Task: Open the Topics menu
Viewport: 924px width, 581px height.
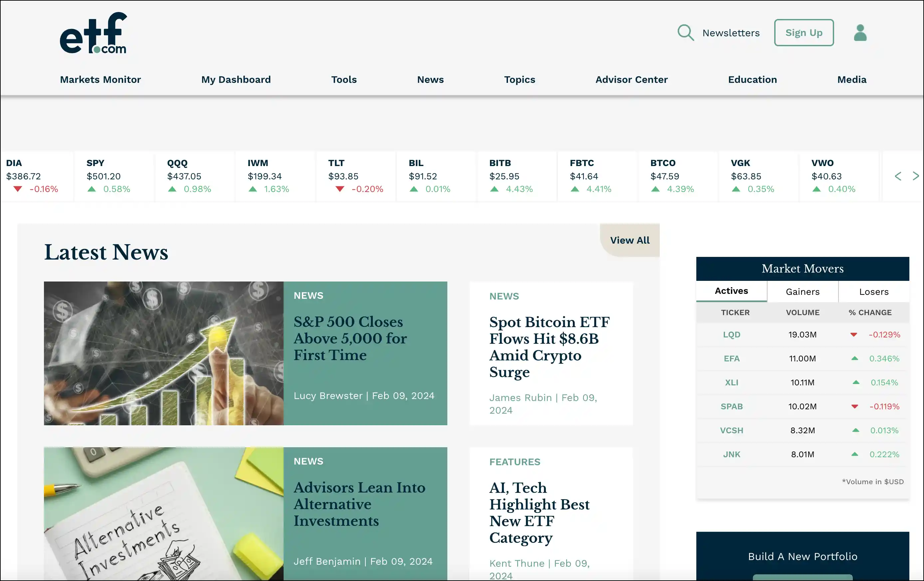Action: click(x=519, y=80)
